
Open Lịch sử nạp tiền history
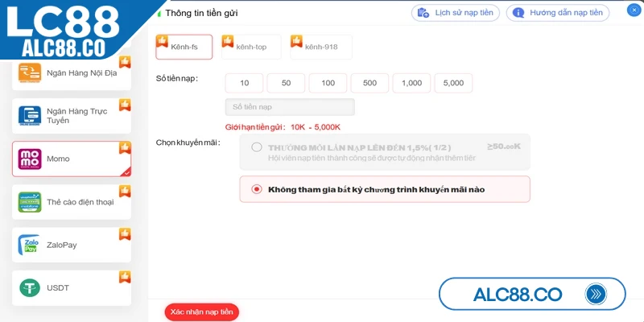tap(456, 13)
